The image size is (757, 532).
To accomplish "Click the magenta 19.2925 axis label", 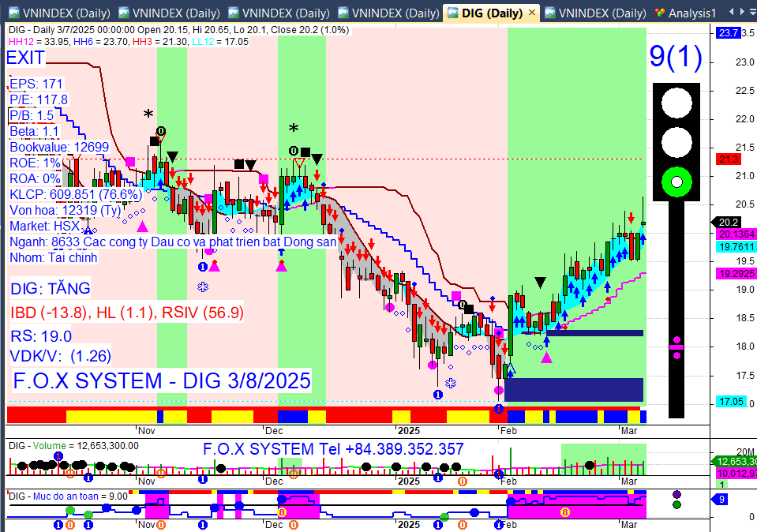I will pos(736,274).
